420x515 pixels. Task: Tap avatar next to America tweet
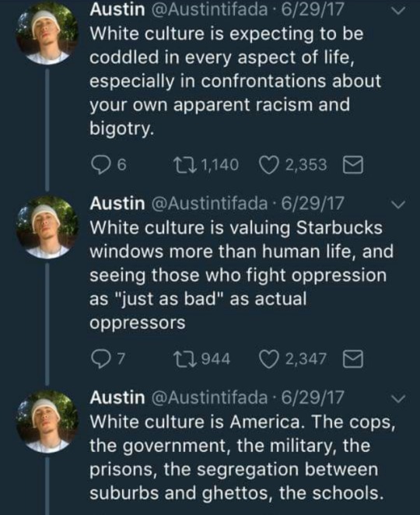tap(47, 422)
